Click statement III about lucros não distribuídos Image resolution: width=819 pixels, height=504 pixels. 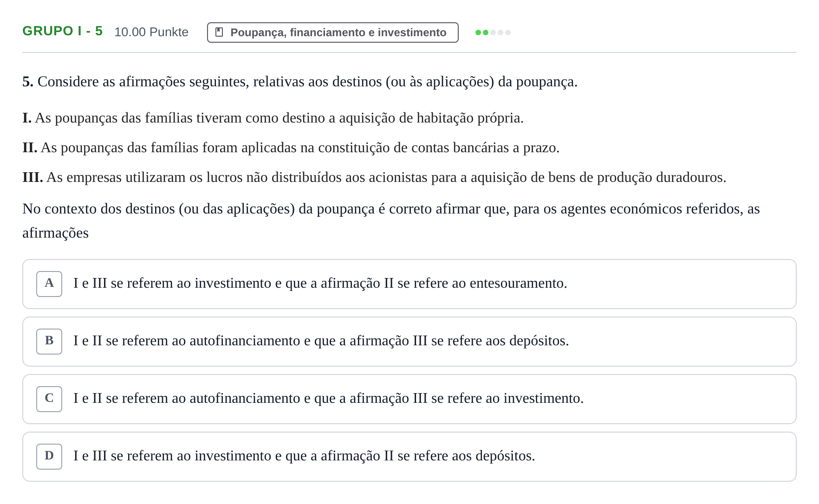pos(374,177)
